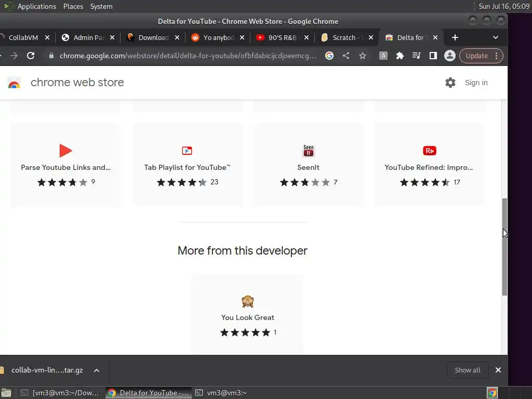Click the show desktop icon in the bottom panel
The width and height of the screenshot is (532, 399).
pos(6,393)
